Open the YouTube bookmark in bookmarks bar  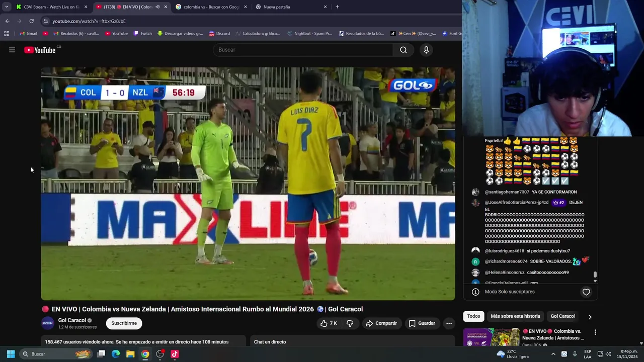[x=116, y=34]
